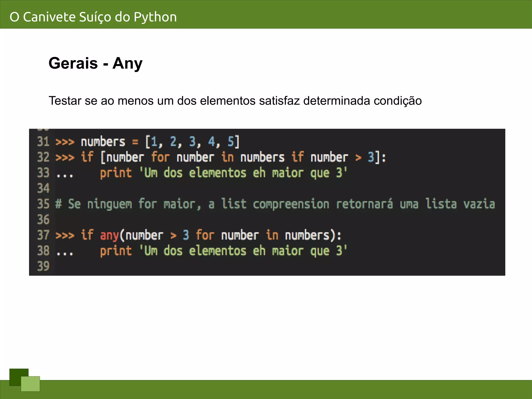532x399 pixels.
Task: Click the print statement on line 33
Action: tap(224, 173)
